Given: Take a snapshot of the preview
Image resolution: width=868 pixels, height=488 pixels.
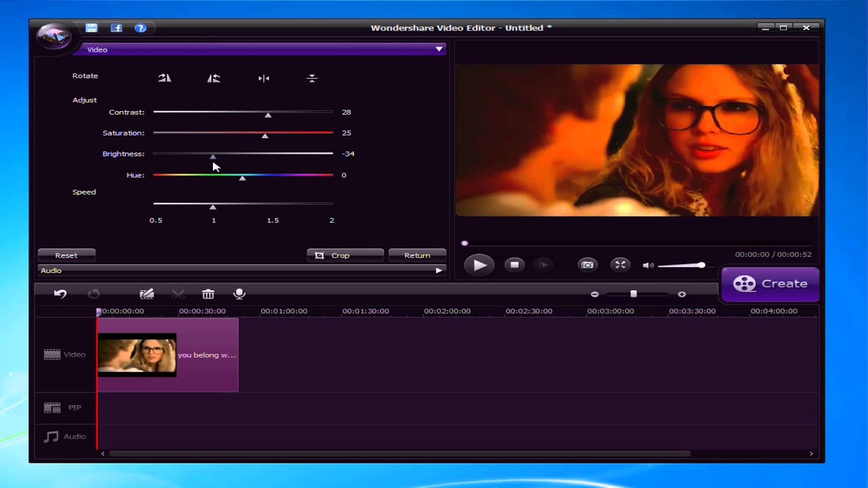Looking at the screenshot, I should point(587,265).
